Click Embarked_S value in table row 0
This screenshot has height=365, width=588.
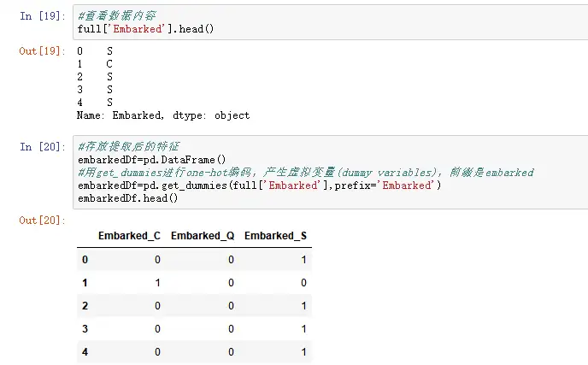(x=303, y=260)
